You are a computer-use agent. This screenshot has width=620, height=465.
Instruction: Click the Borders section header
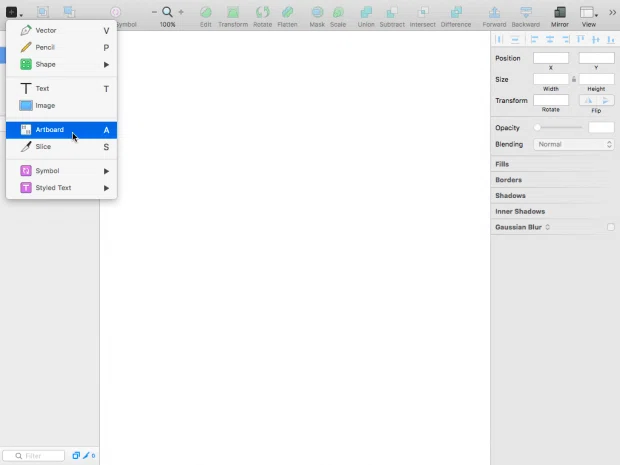coord(508,180)
